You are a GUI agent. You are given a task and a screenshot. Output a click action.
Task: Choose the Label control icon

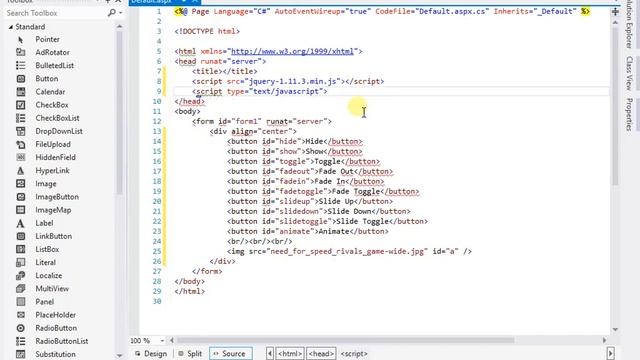(x=20, y=223)
